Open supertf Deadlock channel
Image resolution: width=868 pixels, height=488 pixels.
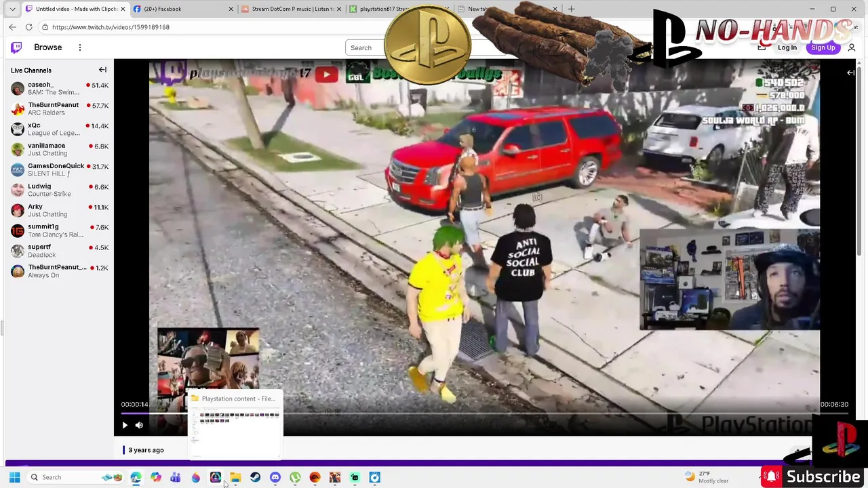pos(60,251)
